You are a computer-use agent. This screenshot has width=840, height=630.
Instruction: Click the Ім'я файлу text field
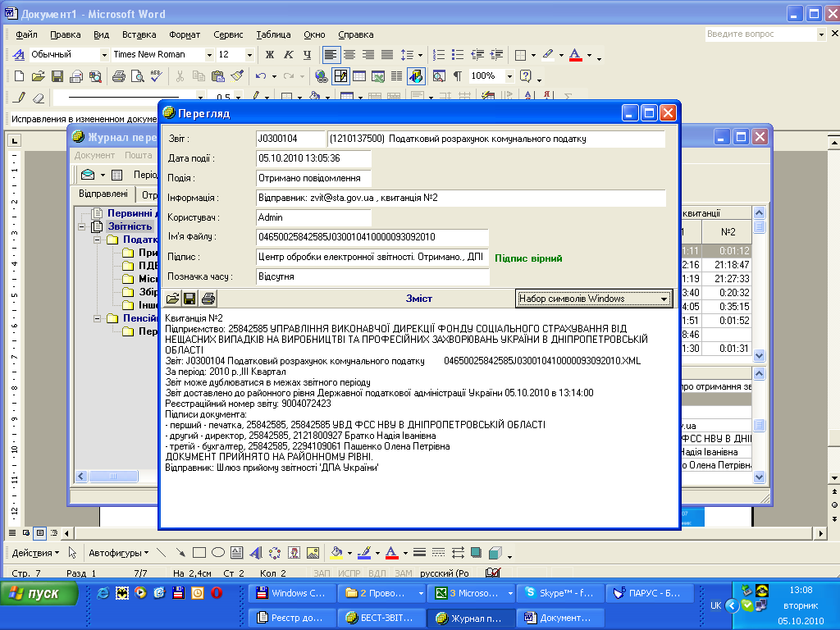click(372, 237)
